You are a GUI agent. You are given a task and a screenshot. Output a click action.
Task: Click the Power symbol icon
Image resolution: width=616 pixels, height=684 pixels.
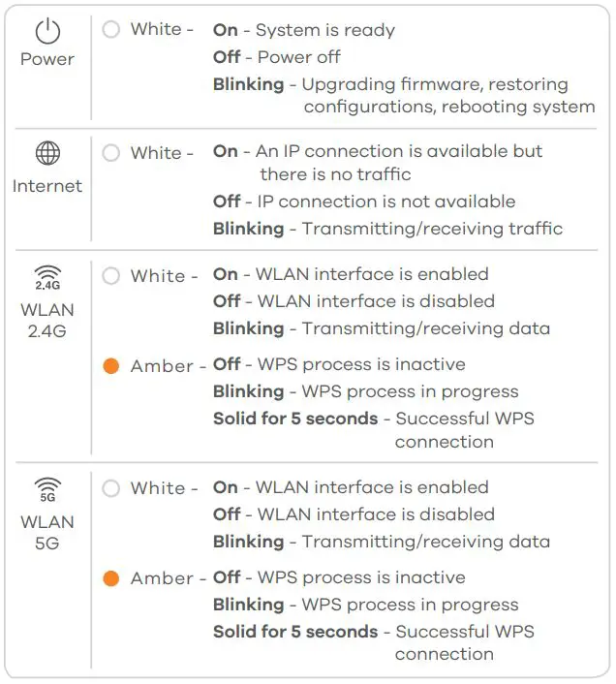pyautogui.click(x=47, y=31)
